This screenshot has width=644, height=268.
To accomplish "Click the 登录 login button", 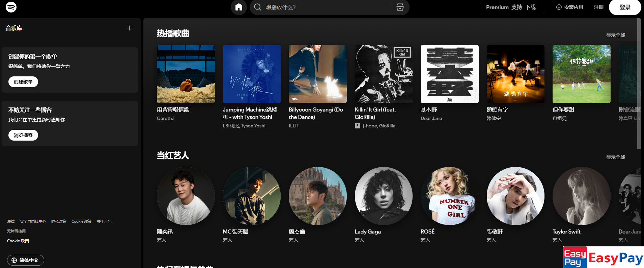I will pyautogui.click(x=625, y=7).
